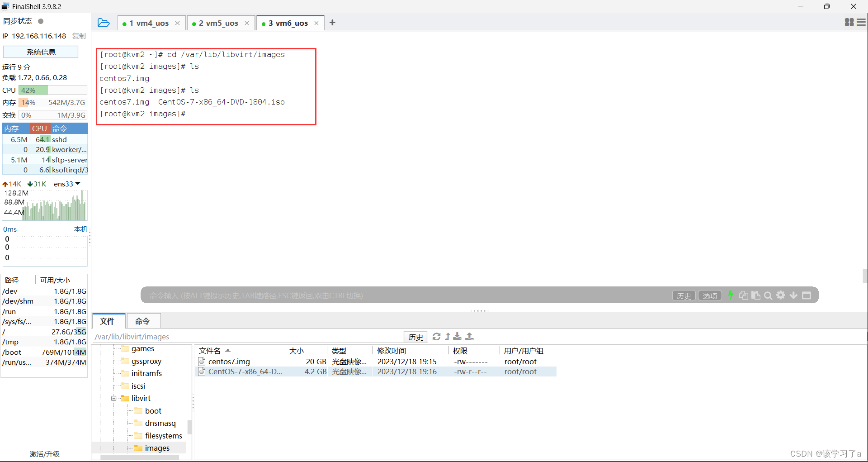Go to the parent directory icon

click(x=448, y=336)
